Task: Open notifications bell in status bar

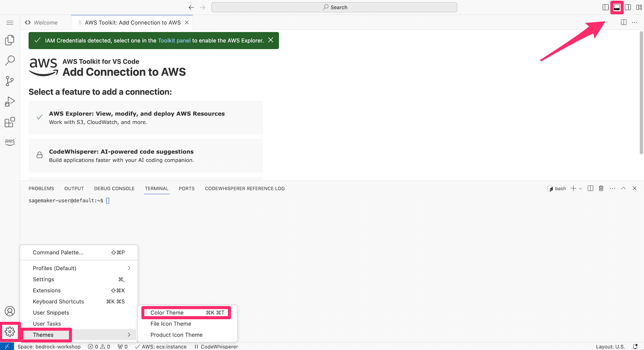Action: pos(635,346)
